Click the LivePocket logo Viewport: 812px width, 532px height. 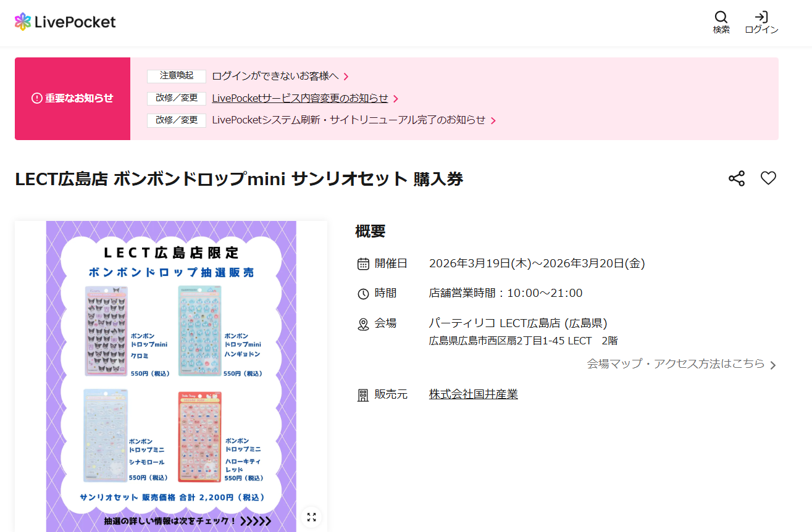pyautogui.click(x=65, y=22)
